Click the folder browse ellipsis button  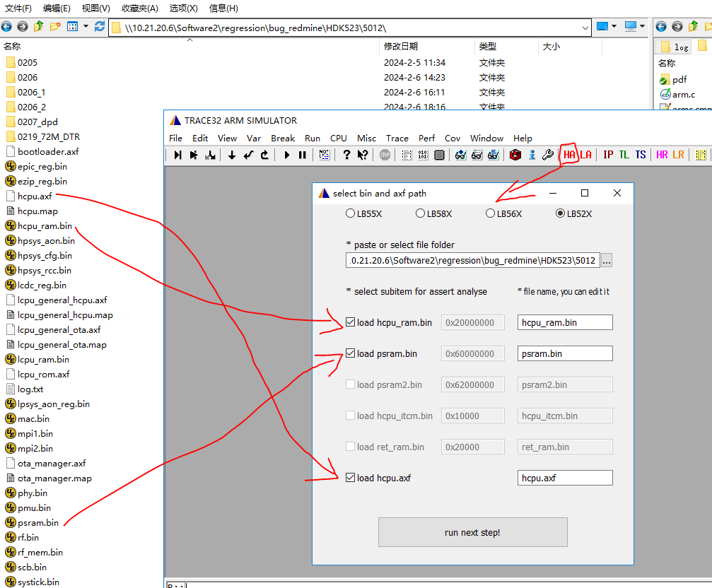click(606, 261)
